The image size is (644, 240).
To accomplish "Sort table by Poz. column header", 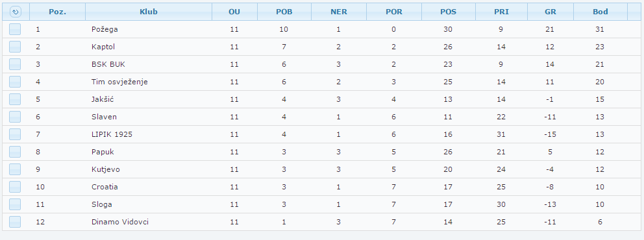I will pos(58,12).
